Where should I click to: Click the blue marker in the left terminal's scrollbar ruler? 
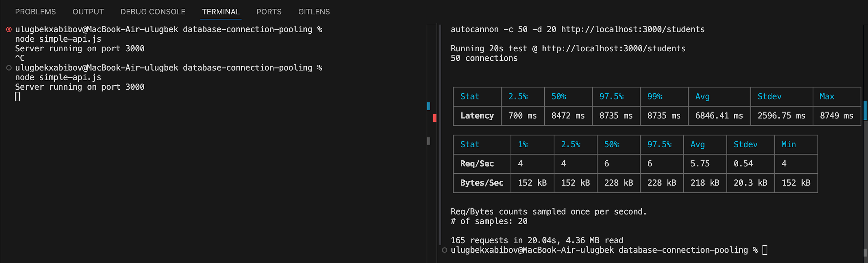pos(429,106)
